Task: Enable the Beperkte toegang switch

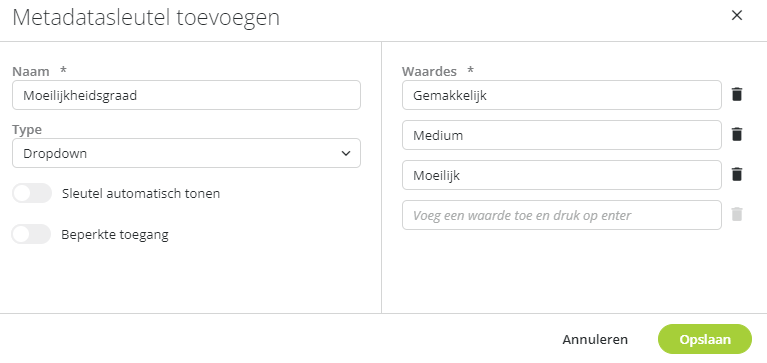Action: coord(32,234)
